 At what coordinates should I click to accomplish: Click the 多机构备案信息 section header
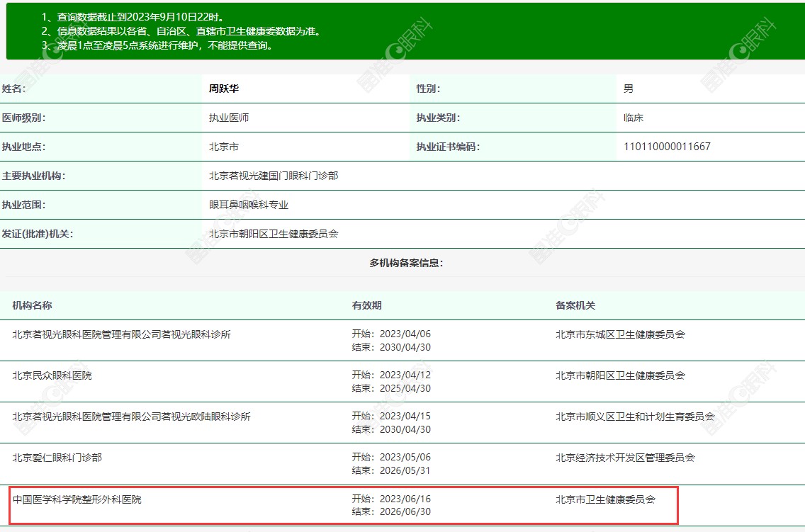[406, 263]
